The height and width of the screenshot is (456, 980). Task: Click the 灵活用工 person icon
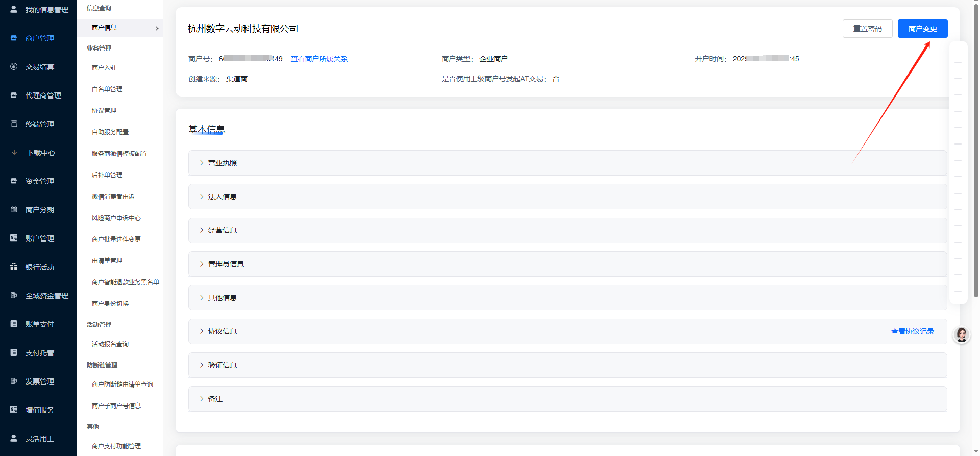tap(14, 439)
